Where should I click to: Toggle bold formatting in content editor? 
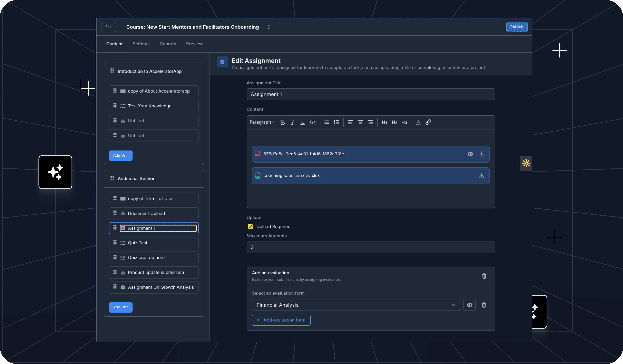click(x=283, y=122)
